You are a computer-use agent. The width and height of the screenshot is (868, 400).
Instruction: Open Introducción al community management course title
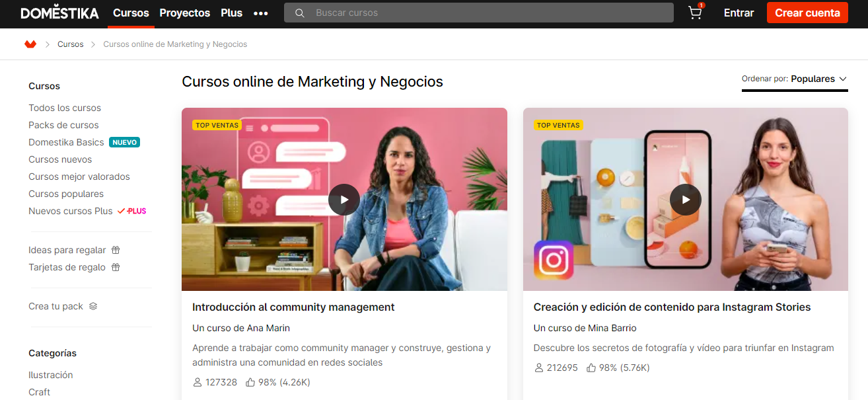293,307
